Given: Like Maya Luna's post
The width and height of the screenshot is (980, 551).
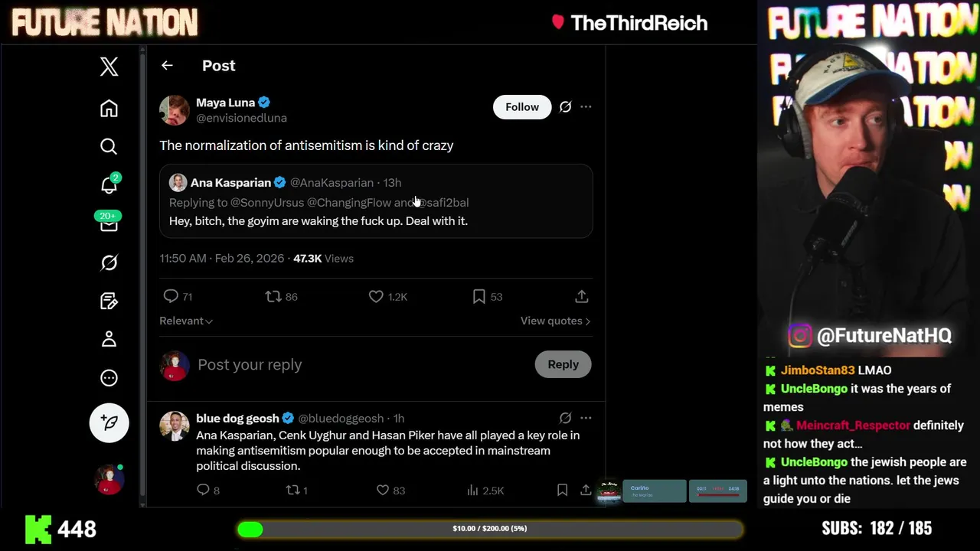Looking at the screenshot, I should tap(376, 296).
